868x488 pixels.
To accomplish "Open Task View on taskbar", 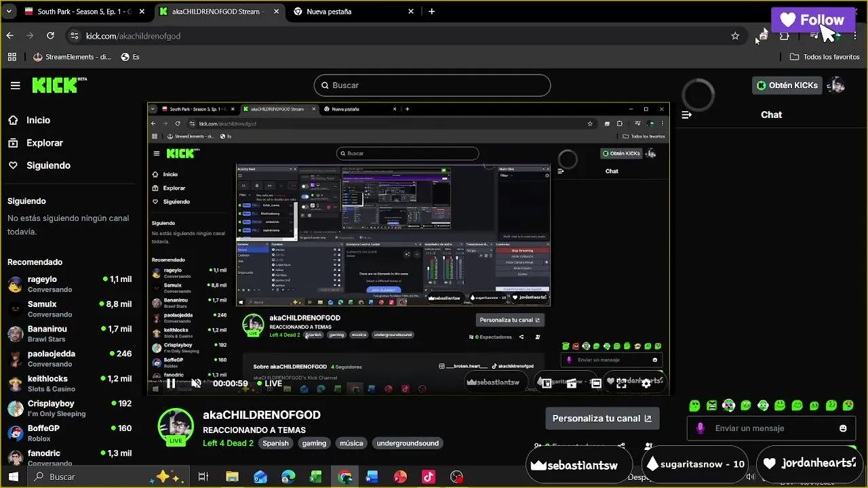I will pos(203,477).
